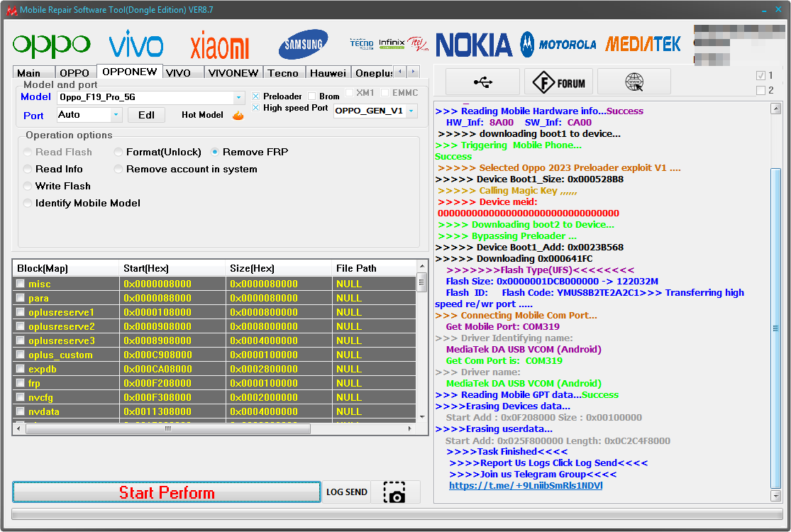The height and width of the screenshot is (532, 791).
Task: Switch to the VIVONEW tab
Action: pos(233,73)
